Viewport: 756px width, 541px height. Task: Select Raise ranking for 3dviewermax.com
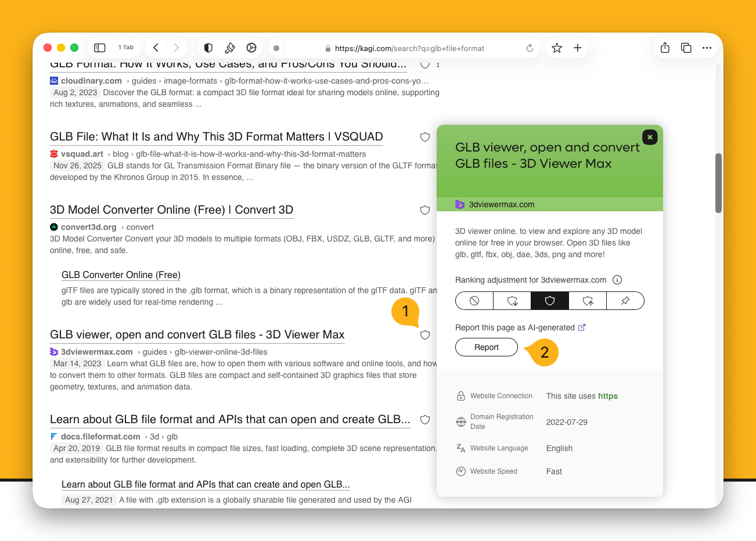(x=588, y=301)
